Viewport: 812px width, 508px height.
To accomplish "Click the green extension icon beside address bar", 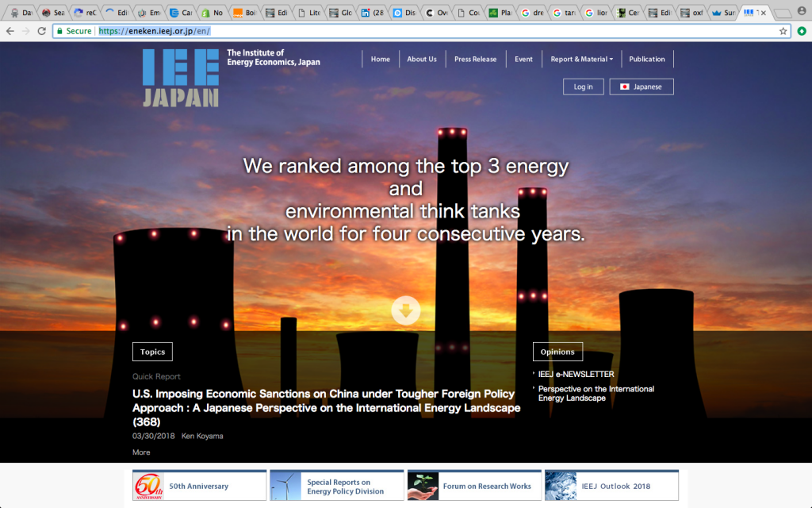I will coord(801,31).
